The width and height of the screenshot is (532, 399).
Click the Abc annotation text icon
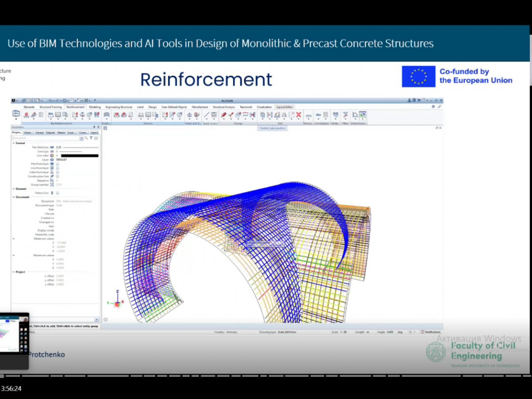(318, 115)
